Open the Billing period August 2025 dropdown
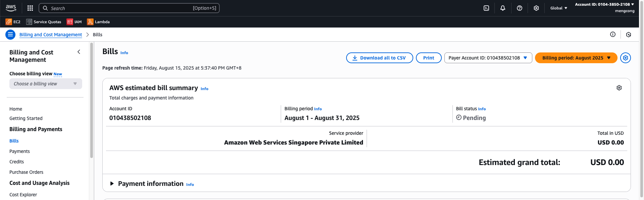 576,58
